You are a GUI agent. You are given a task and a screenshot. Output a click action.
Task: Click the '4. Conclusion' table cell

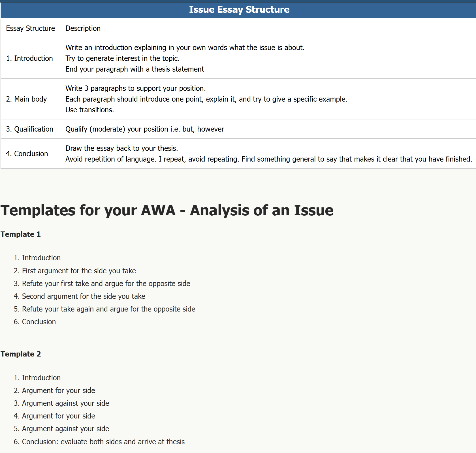[31, 154]
